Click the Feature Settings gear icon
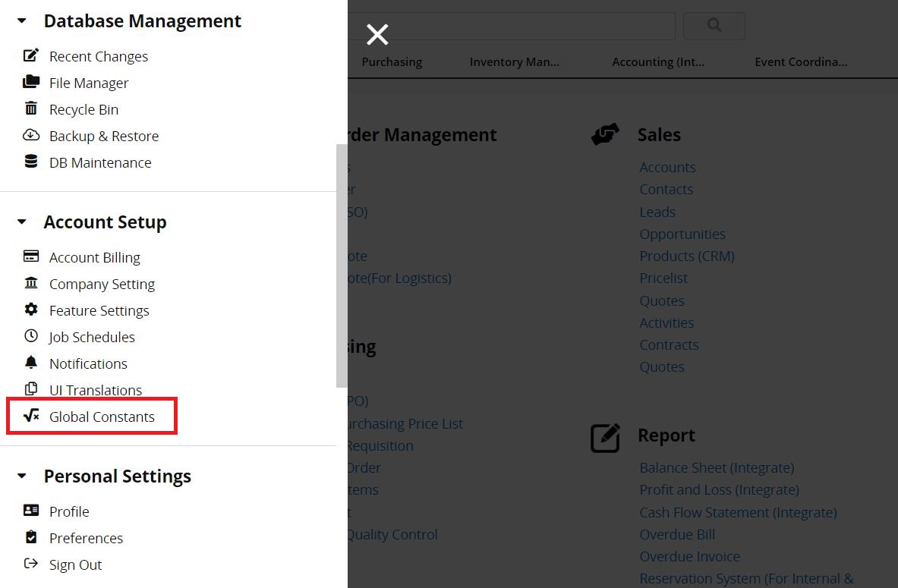898x588 pixels. click(31, 310)
